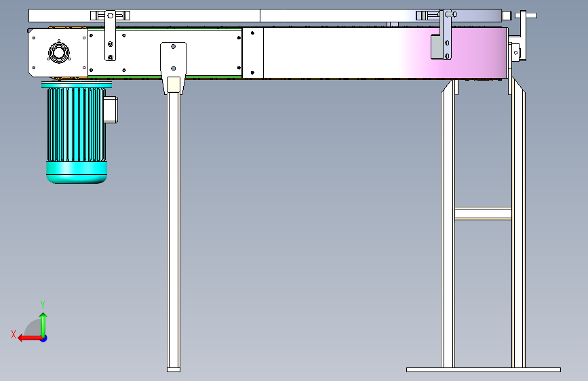Click the wide base plate under right stand
This screenshot has width=588, height=381.
484,369
